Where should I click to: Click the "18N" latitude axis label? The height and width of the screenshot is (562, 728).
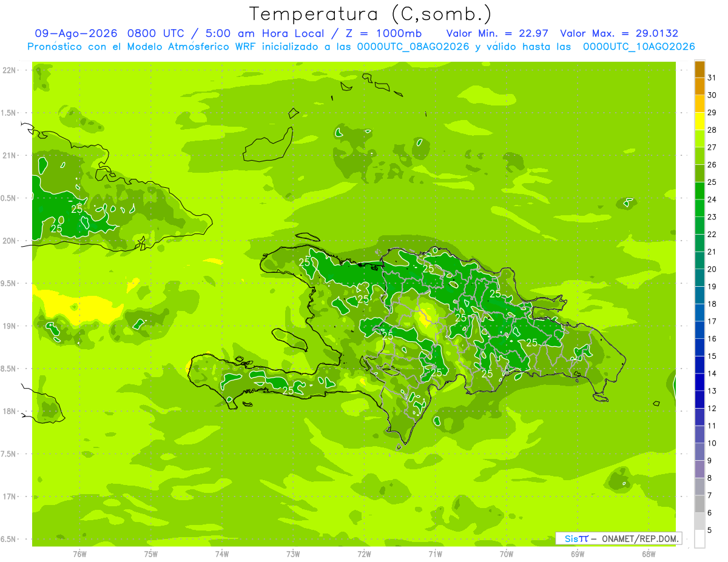9,411
